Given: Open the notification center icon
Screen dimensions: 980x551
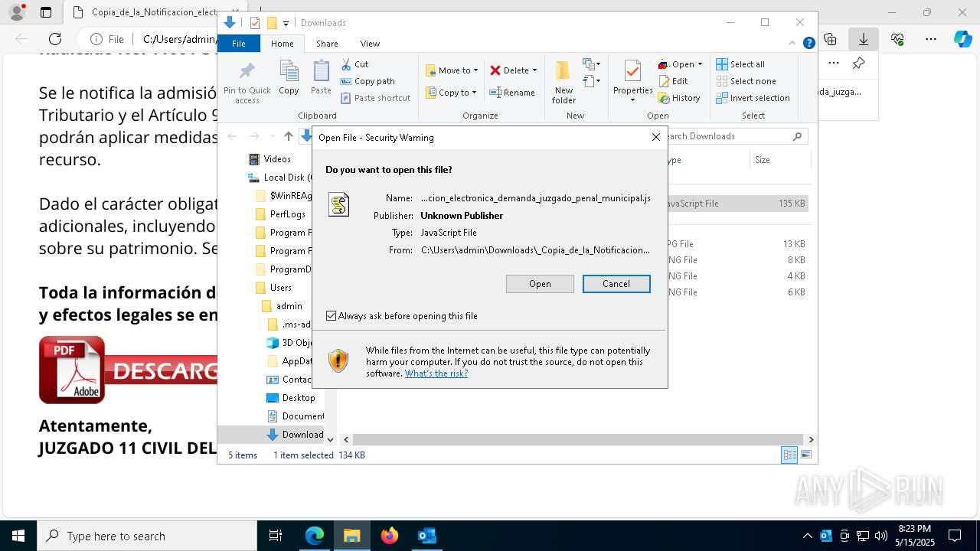Looking at the screenshot, I should click(x=955, y=536).
